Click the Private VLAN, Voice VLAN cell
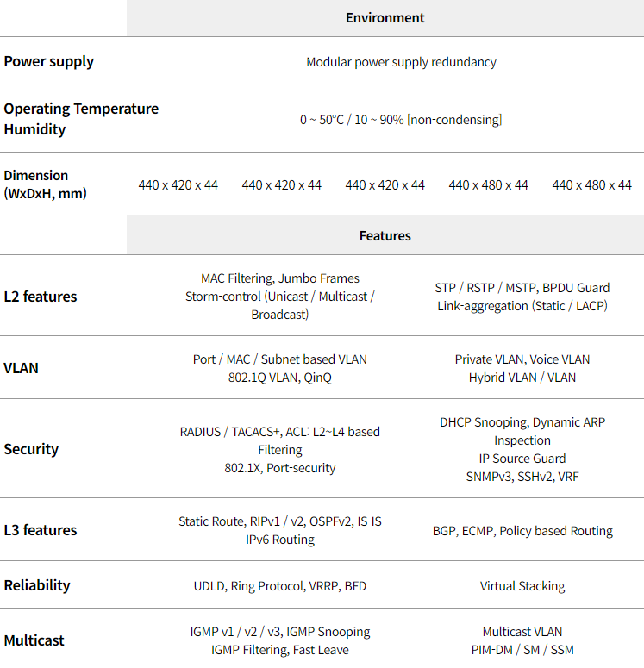The image size is (644, 668). point(522,368)
